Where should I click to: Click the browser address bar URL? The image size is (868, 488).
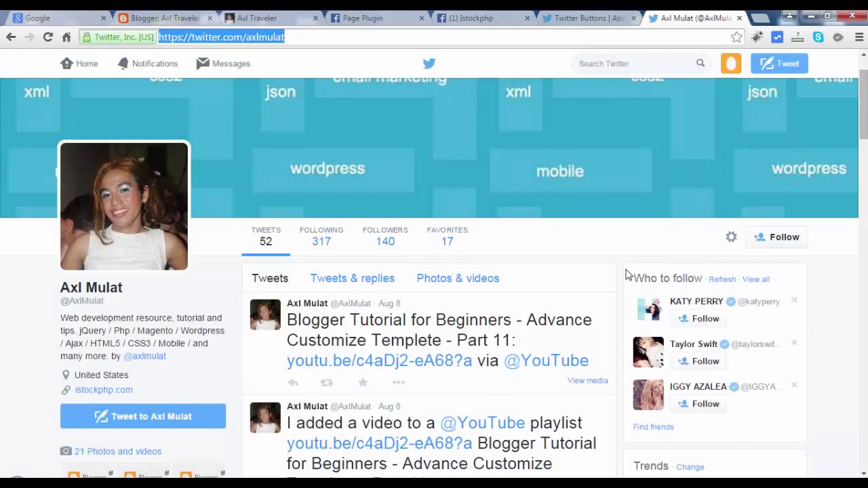[x=222, y=37]
